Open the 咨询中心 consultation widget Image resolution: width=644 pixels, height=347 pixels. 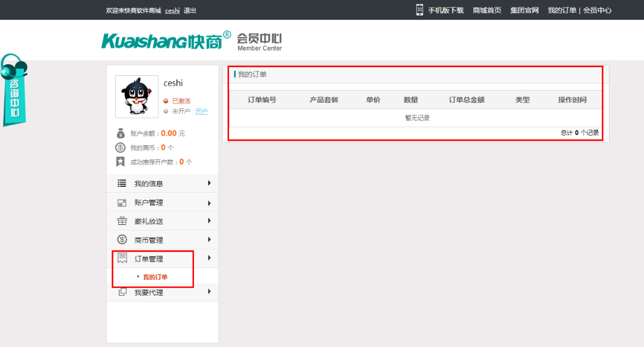tap(14, 90)
